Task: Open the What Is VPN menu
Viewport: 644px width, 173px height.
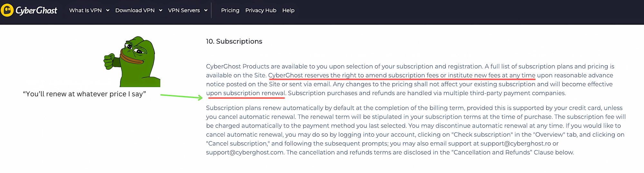Action: (x=85, y=10)
